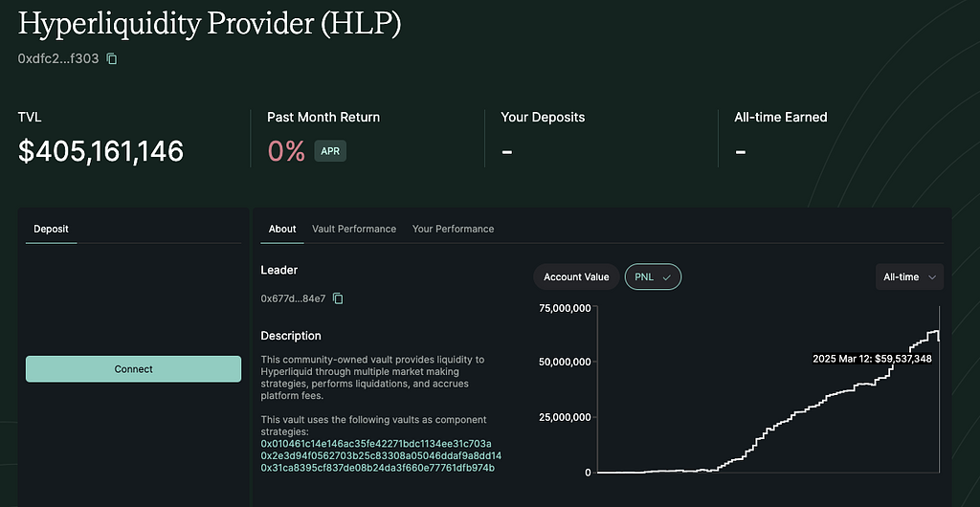Click the vault address text 0xdfc2...f303
Image resolution: width=980 pixels, height=507 pixels.
click(x=58, y=59)
